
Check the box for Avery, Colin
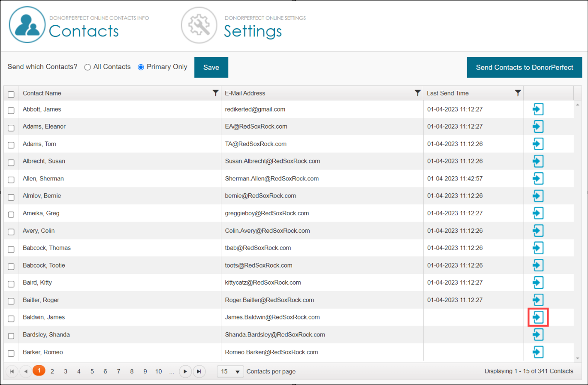point(11,232)
